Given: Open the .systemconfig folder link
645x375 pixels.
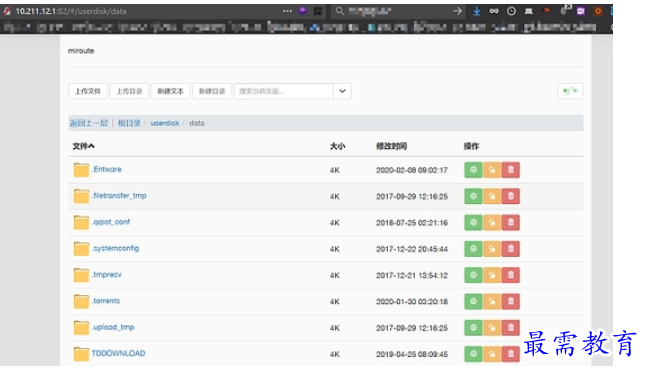Looking at the screenshot, I should pyautogui.click(x=116, y=248).
